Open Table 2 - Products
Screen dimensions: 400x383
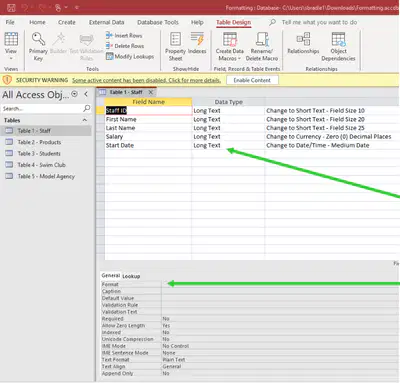46,142
